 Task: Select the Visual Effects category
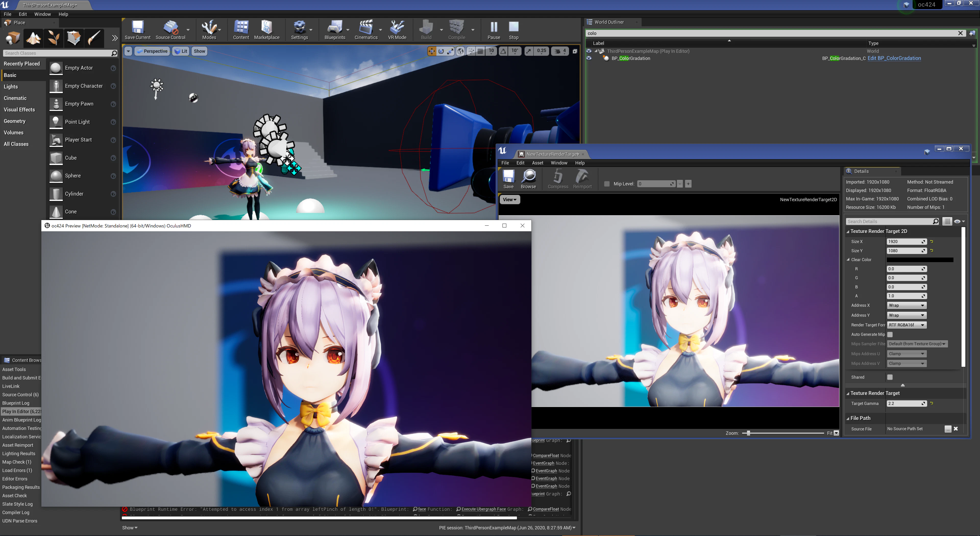[19, 109]
